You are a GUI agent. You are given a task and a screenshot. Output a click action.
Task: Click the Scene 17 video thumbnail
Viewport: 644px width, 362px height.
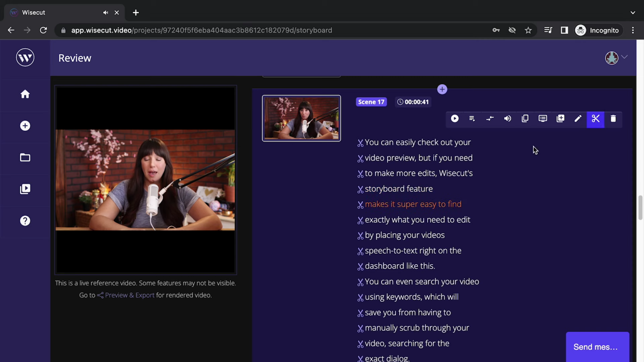tap(301, 119)
